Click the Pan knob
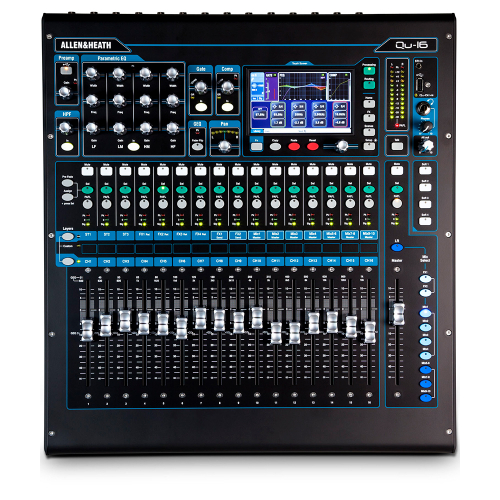 click(x=224, y=146)
